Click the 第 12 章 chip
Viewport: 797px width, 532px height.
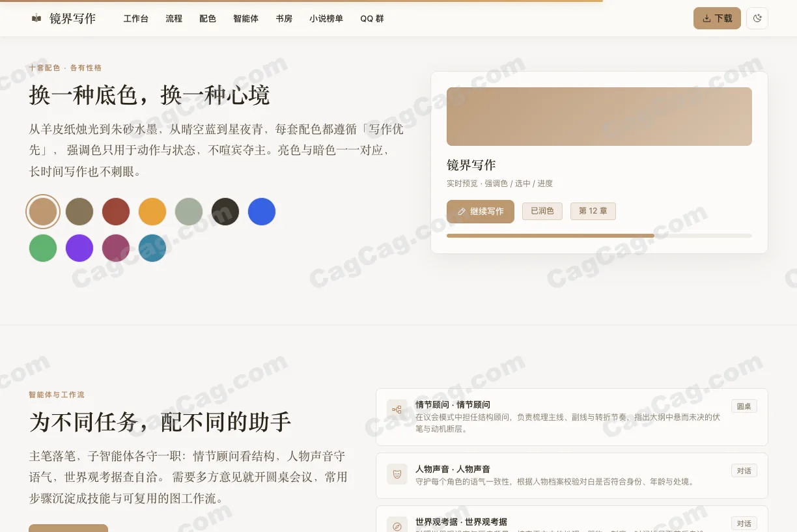[x=593, y=211]
